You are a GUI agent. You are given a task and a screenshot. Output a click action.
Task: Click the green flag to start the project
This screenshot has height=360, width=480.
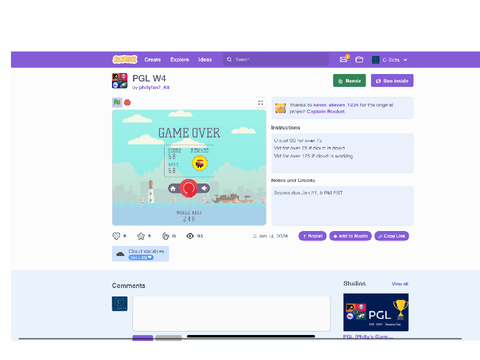[x=117, y=102]
